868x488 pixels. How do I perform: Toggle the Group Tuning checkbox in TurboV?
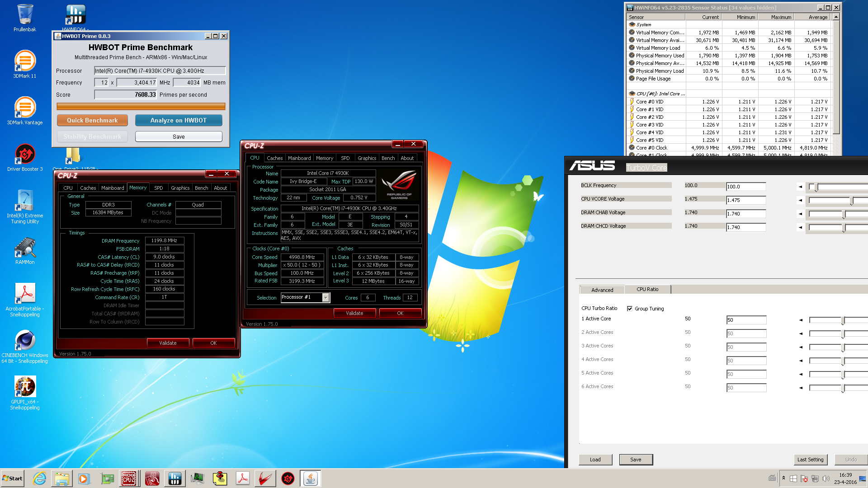[x=629, y=309]
